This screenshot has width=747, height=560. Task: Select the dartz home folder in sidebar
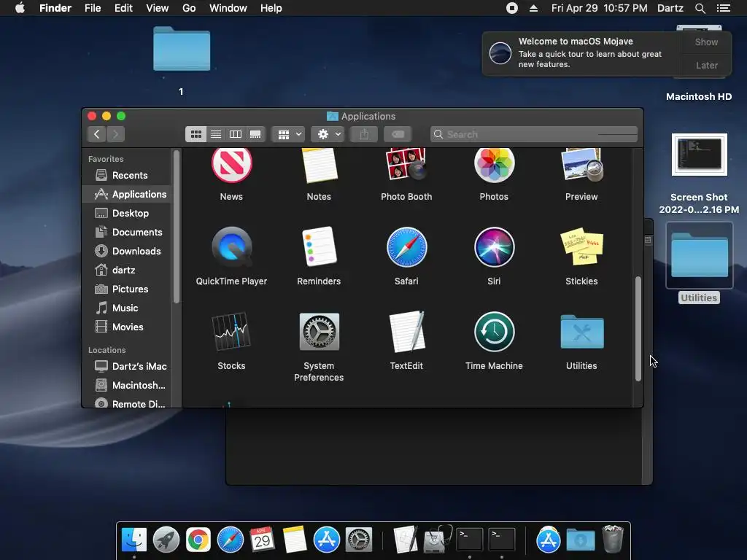pos(126,270)
